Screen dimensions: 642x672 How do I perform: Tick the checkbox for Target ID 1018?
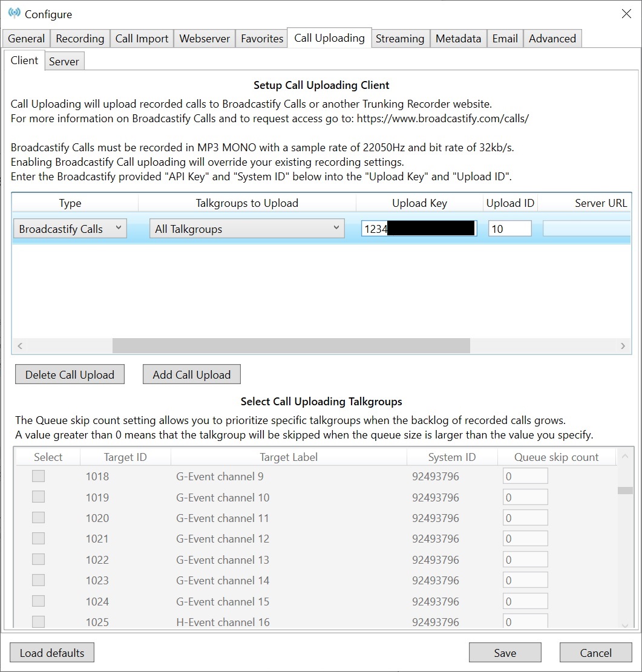[39, 476]
